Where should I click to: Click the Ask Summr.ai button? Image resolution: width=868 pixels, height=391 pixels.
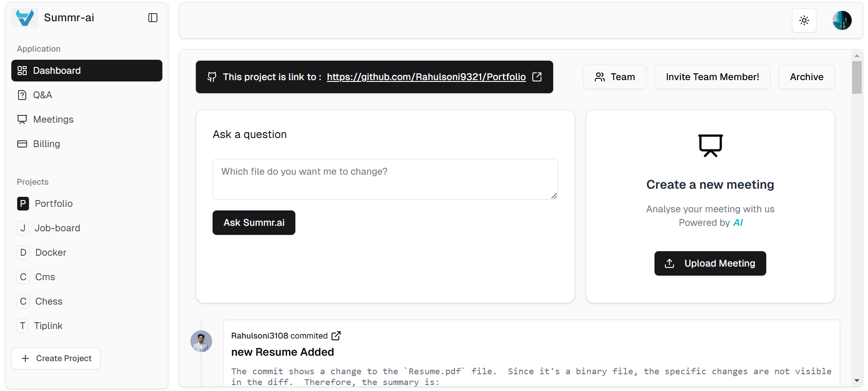pyautogui.click(x=254, y=223)
